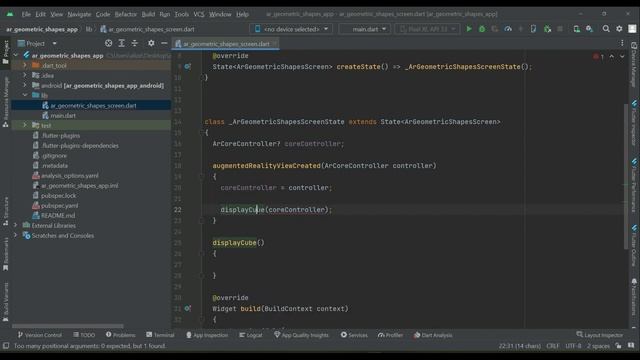Click the gutter icon beside build method
This screenshot has width=640, height=360.
[187, 309]
